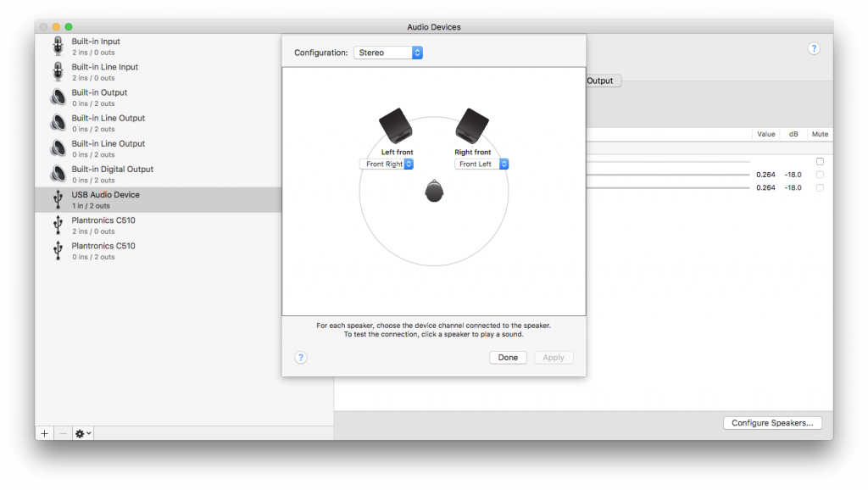Click the speaker icon beside Built-in Output
Viewport: 868px width, 490px height.
coord(58,97)
